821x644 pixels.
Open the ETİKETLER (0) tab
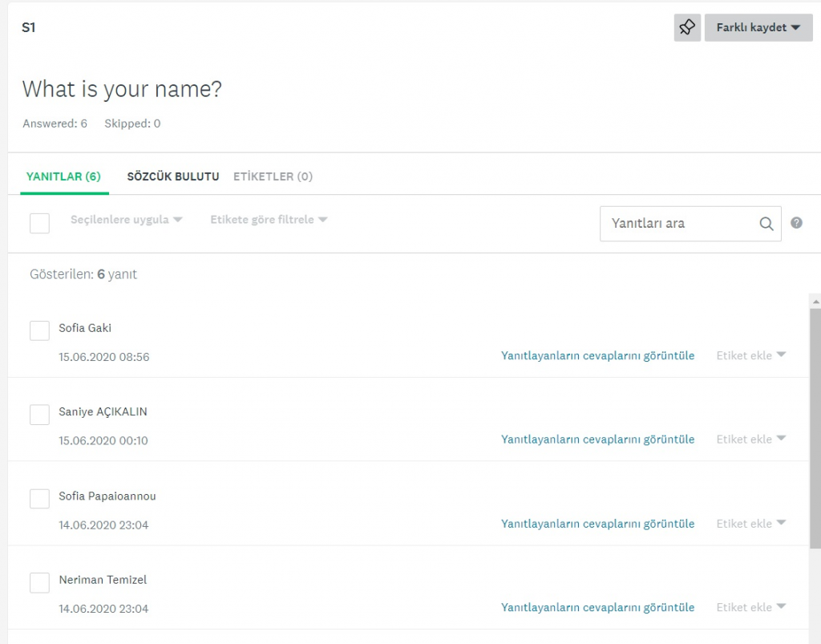click(273, 176)
